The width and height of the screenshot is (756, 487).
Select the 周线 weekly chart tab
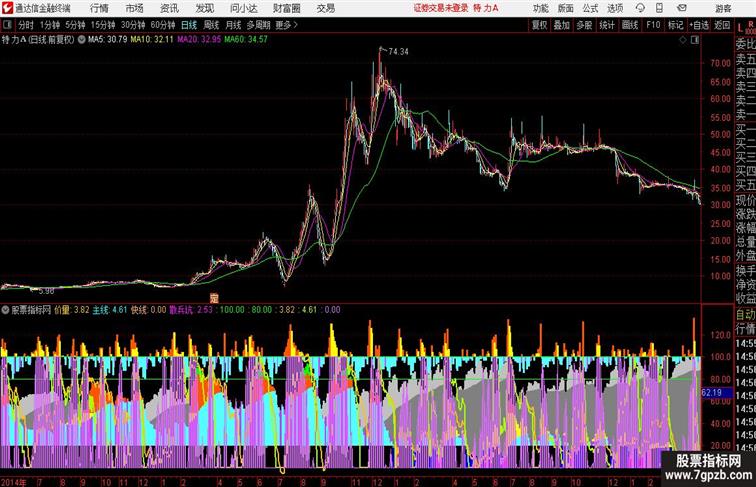click(x=211, y=25)
